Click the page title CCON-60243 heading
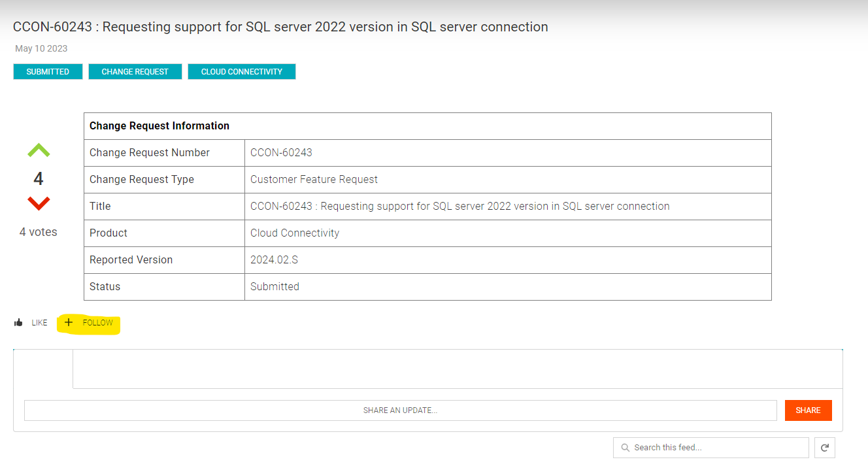868x466 pixels. 280,27
